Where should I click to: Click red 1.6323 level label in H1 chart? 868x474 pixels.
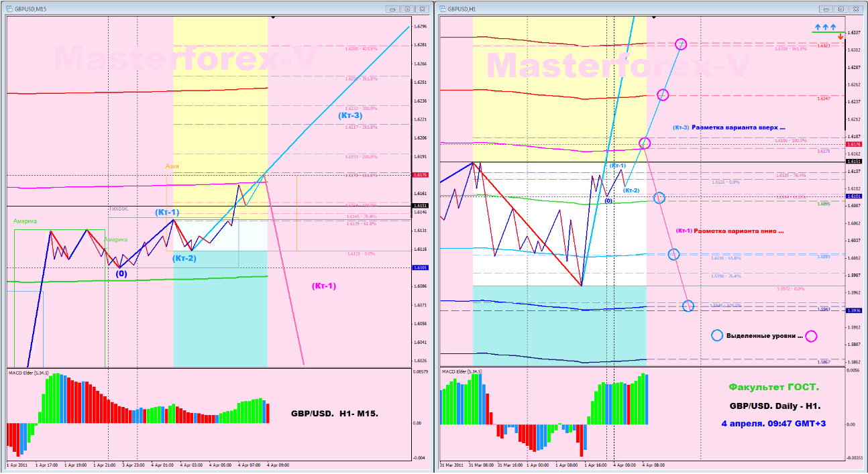[x=824, y=46]
